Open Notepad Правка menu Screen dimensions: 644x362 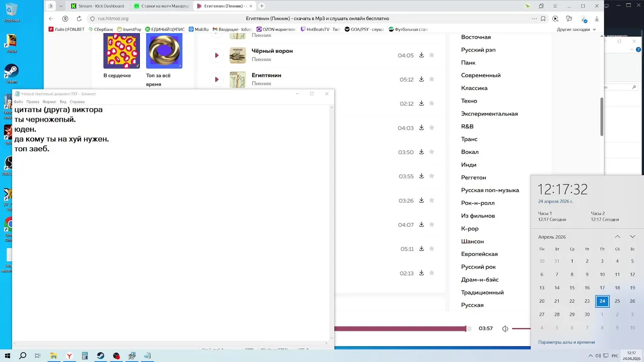[x=33, y=102]
